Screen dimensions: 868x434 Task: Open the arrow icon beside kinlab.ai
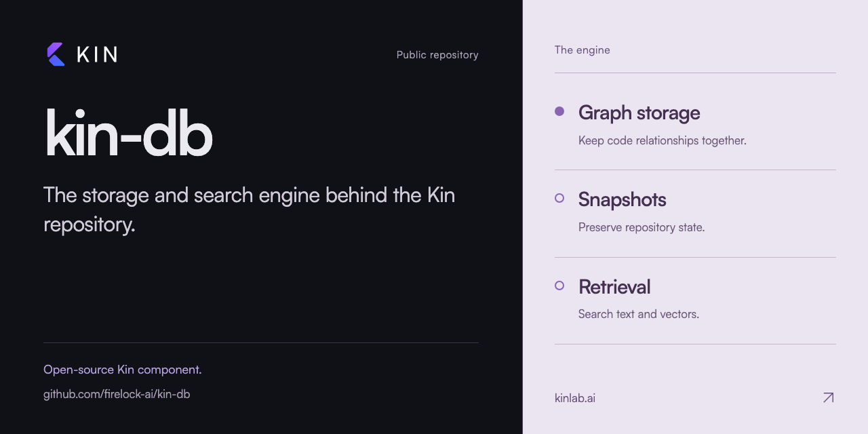coord(828,398)
